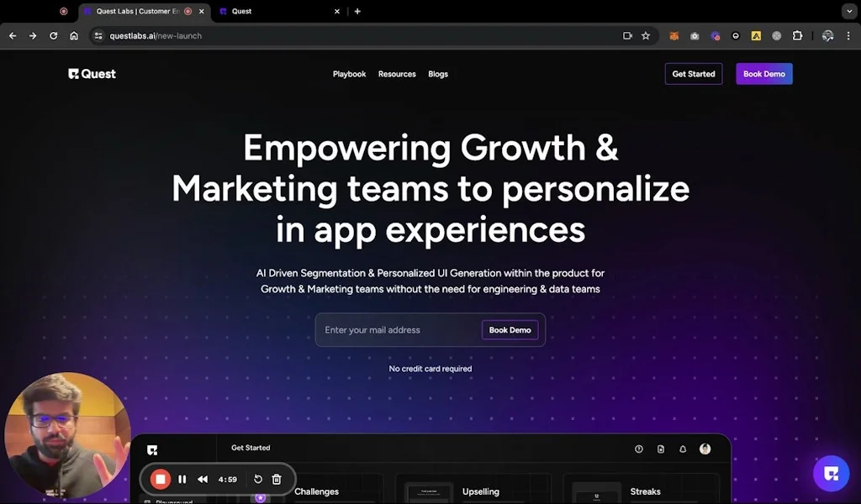
Task: Open the Resources navigation item
Action: point(397,74)
